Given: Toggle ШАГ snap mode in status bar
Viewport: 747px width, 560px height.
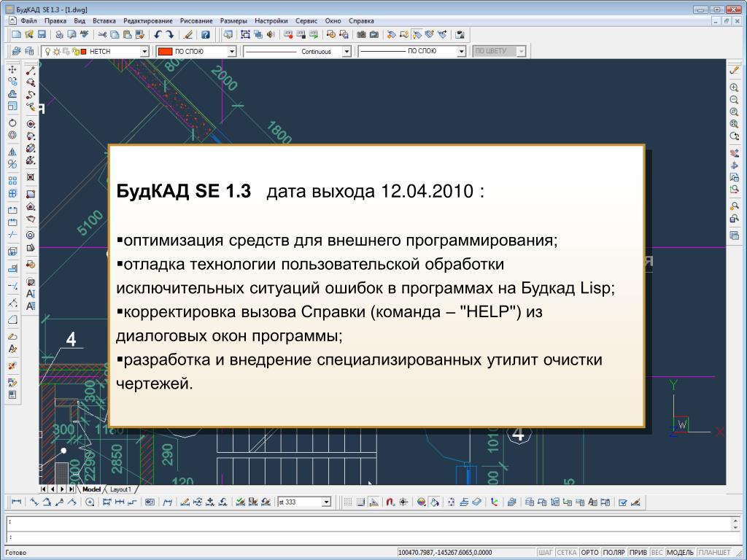Looking at the screenshot, I should 545,553.
